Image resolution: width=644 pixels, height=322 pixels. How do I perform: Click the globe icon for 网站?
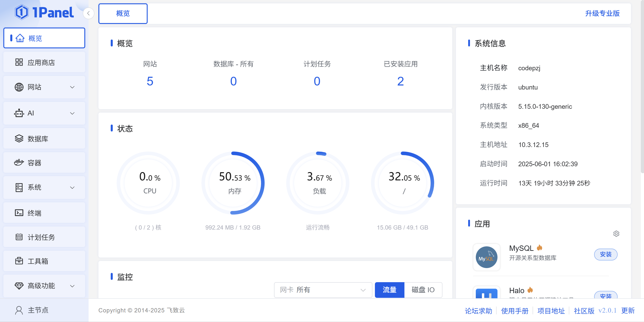[x=19, y=87]
